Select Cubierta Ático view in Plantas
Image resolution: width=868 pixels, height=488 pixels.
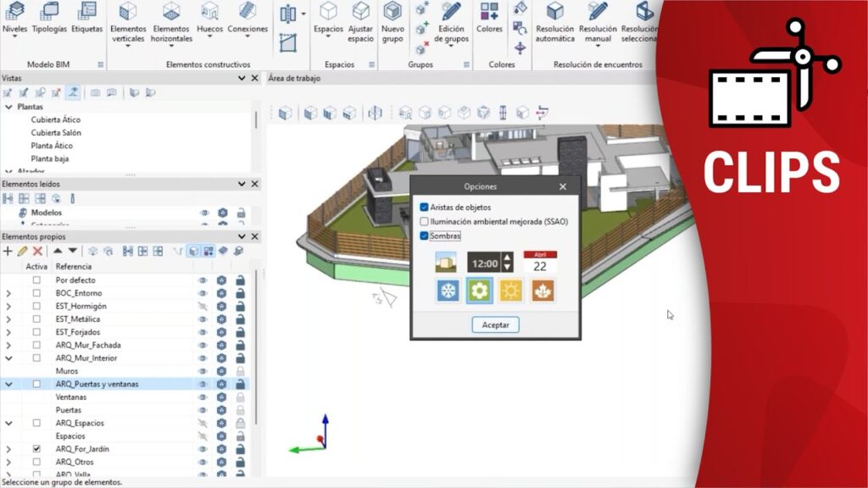tap(56, 120)
